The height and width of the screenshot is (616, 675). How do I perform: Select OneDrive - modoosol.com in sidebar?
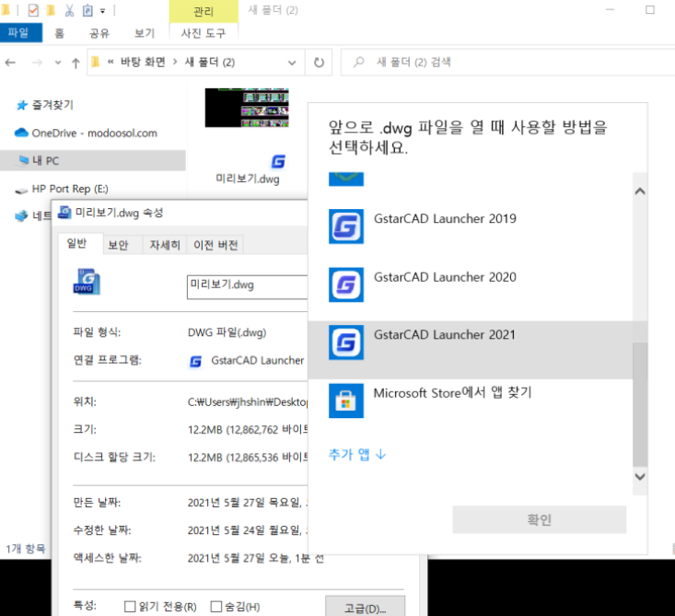click(x=94, y=133)
